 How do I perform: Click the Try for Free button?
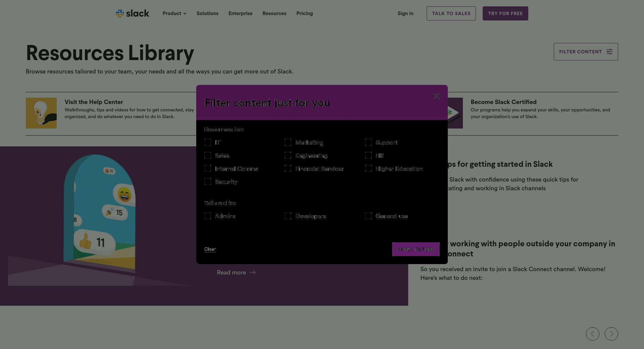[x=505, y=13]
